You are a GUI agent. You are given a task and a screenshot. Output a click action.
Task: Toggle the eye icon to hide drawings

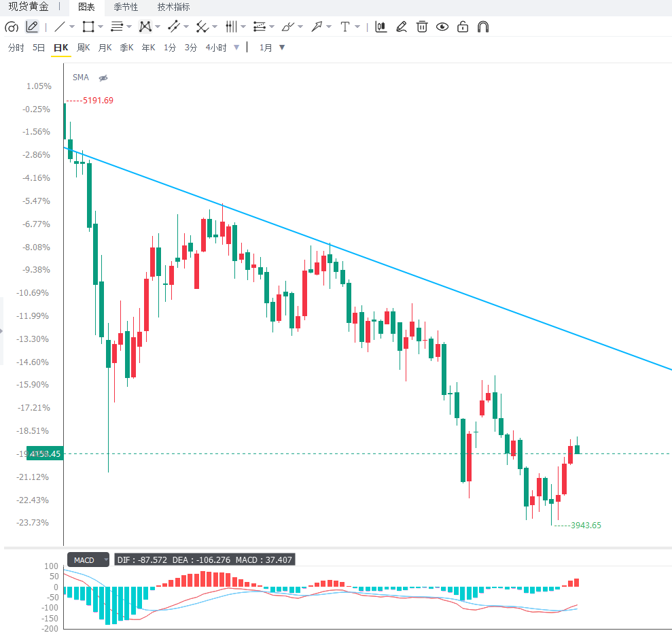click(x=442, y=27)
